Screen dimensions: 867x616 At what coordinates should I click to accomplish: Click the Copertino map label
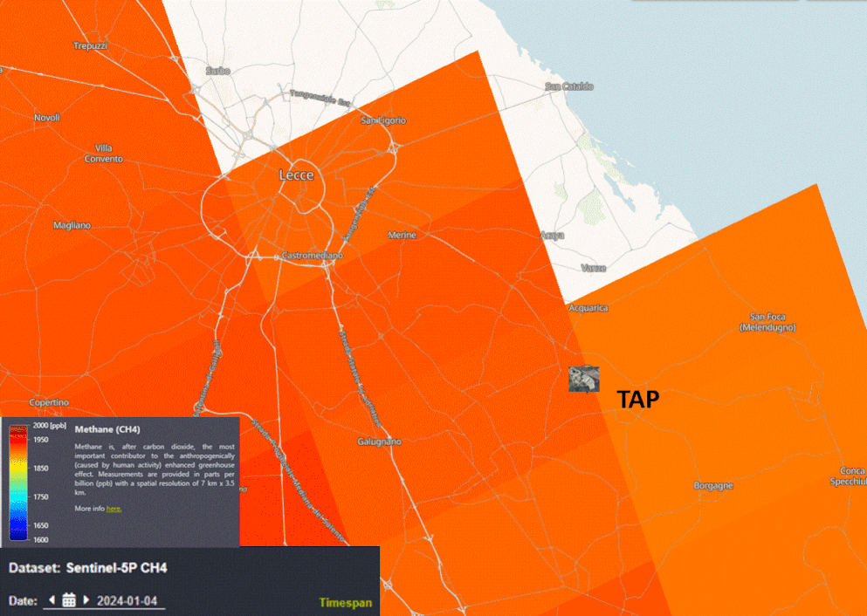pos(49,403)
